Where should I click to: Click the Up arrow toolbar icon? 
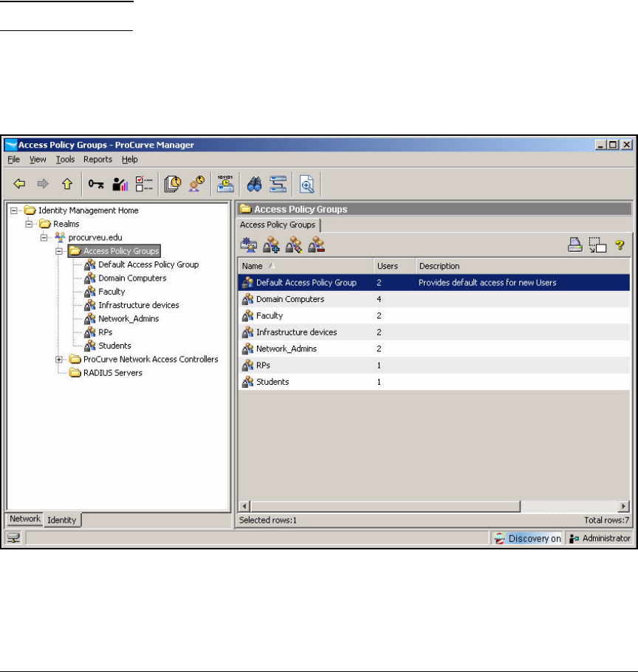pyautogui.click(x=67, y=185)
